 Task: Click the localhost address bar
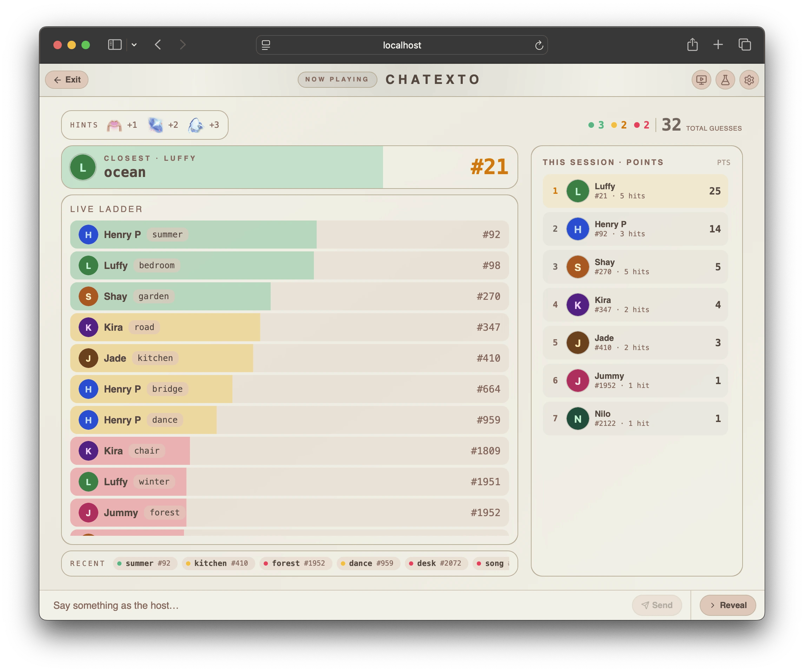402,45
